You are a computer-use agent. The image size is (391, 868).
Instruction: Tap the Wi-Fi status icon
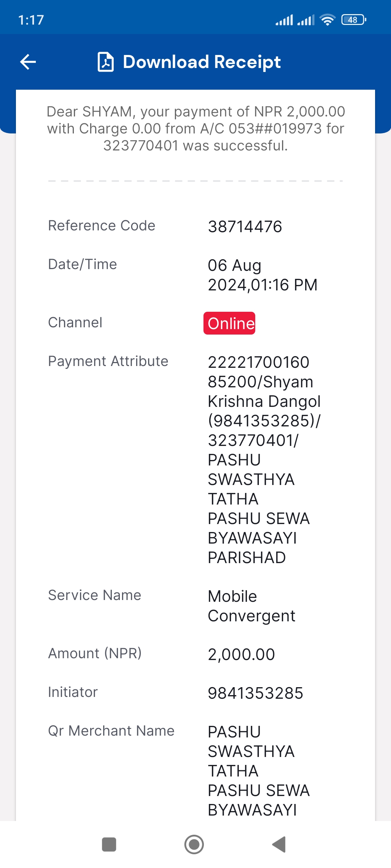(328, 20)
